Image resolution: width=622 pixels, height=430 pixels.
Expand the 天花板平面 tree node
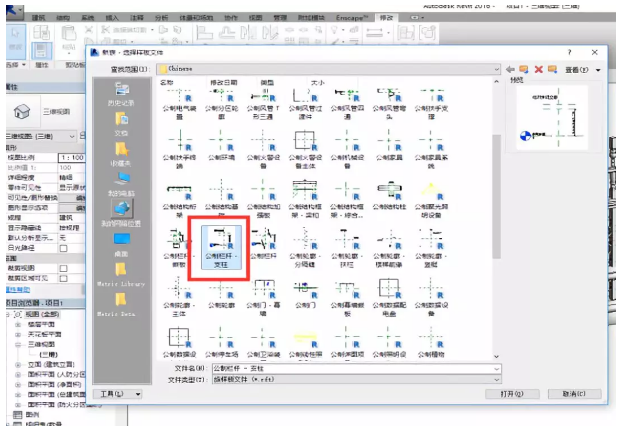18,334
